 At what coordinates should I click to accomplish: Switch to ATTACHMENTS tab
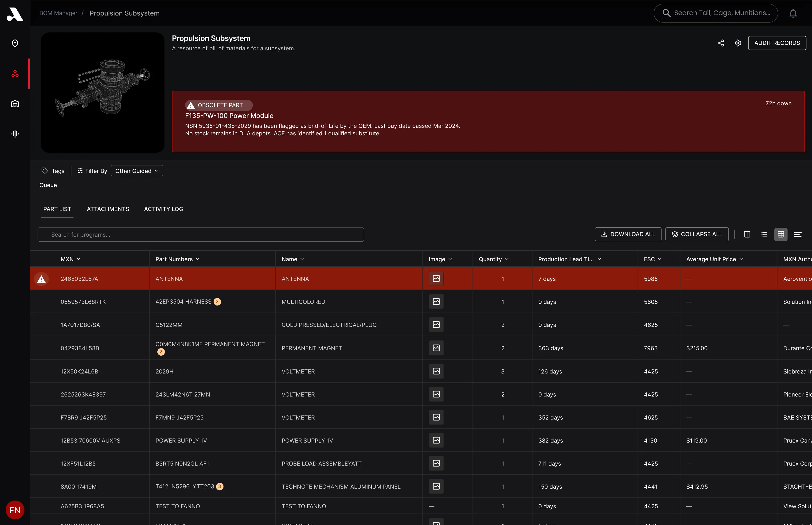[x=108, y=209]
